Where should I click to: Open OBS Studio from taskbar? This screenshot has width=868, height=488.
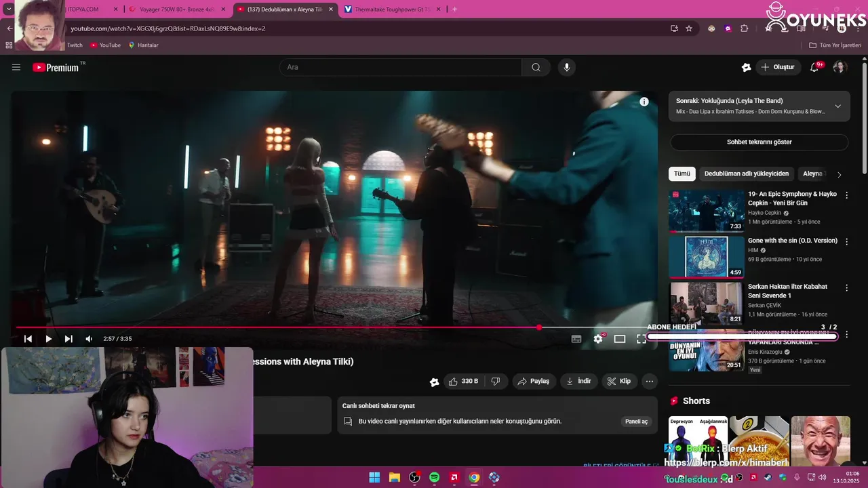coord(414,477)
